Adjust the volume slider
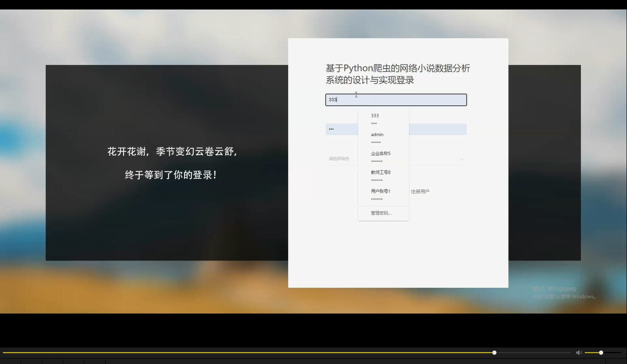The height and width of the screenshot is (364, 627). click(x=603, y=353)
